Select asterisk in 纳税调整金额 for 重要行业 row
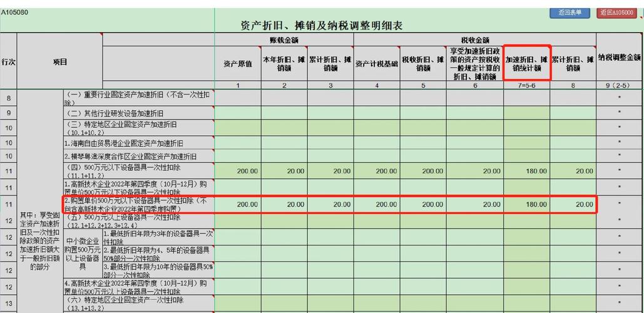Screen dimensions: 644x313 (x=620, y=98)
